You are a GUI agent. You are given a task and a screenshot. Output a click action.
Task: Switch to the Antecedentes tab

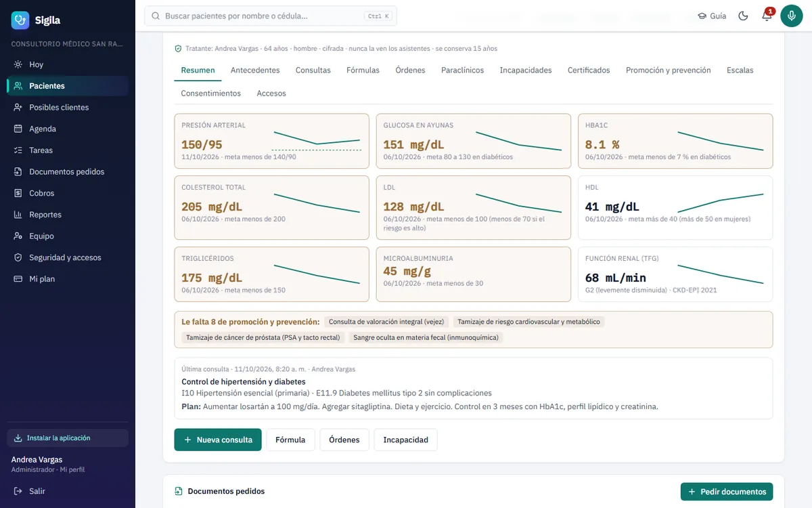click(255, 70)
